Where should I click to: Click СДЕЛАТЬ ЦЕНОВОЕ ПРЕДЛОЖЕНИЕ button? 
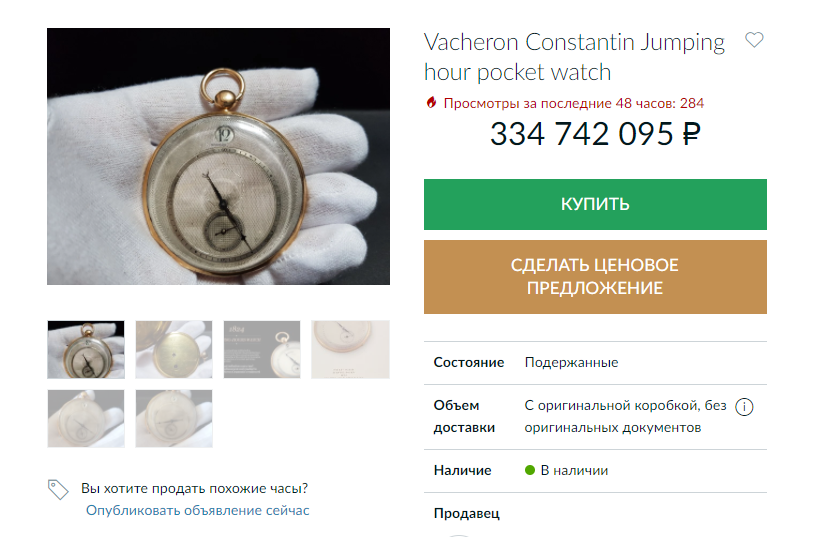595,277
